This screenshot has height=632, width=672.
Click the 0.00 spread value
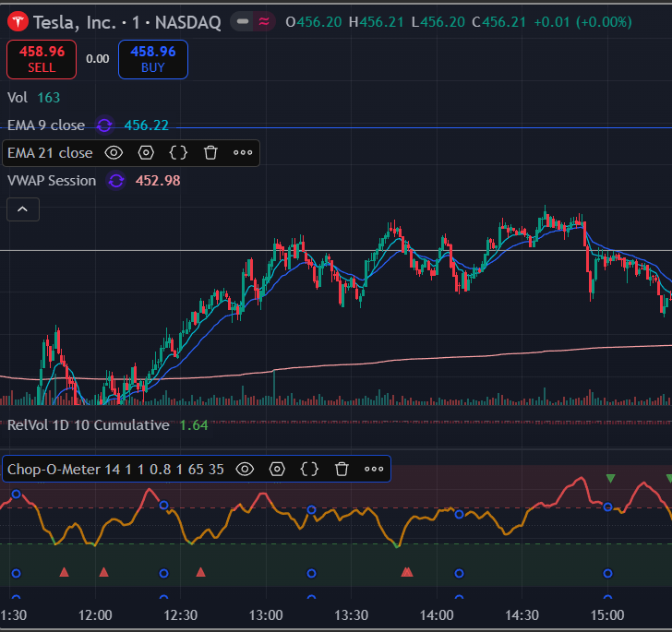click(x=98, y=59)
